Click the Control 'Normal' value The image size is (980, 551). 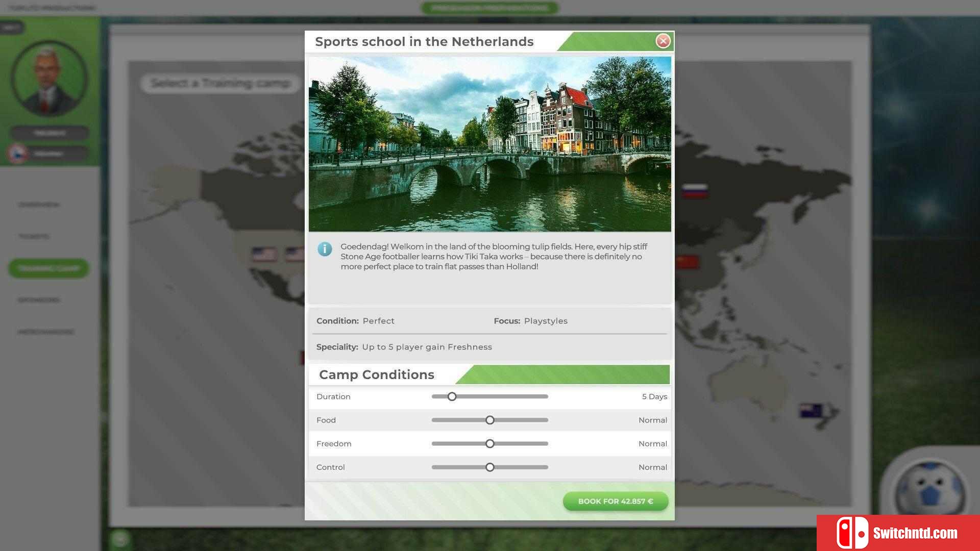[652, 467]
